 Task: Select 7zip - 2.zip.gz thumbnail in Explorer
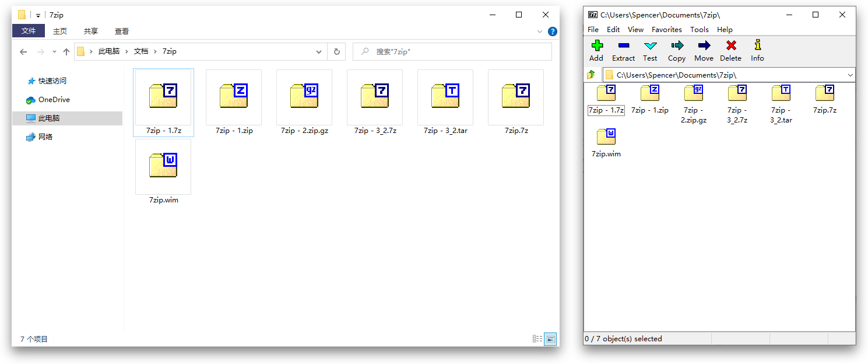coord(304,97)
